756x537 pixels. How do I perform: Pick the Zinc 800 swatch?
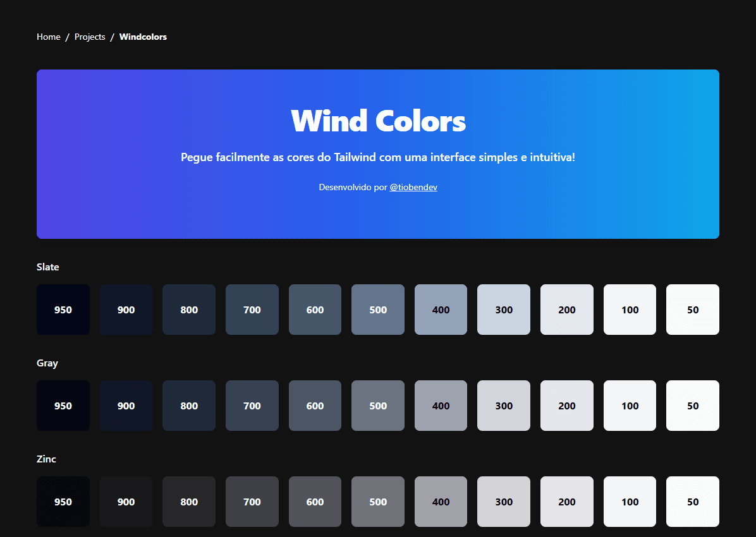coord(189,502)
